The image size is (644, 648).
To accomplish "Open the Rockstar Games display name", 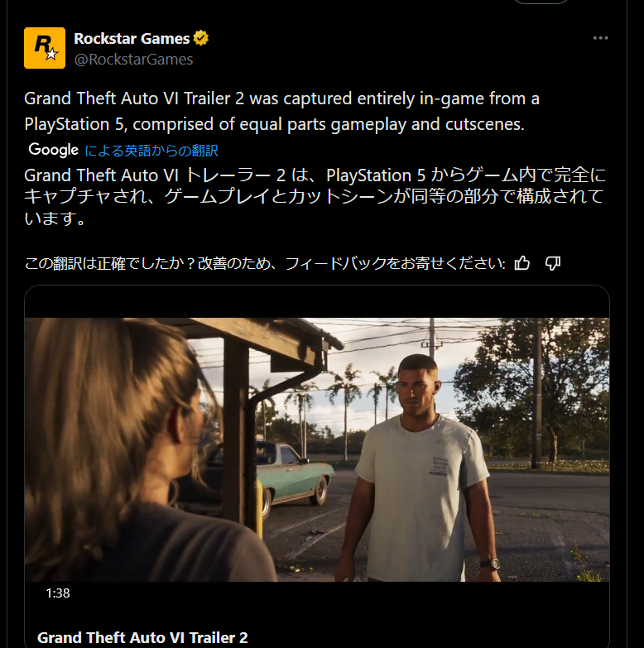I will pos(132,38).
